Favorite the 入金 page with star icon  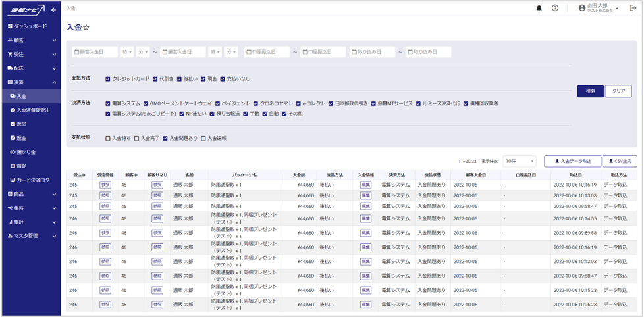click(86, 28)
